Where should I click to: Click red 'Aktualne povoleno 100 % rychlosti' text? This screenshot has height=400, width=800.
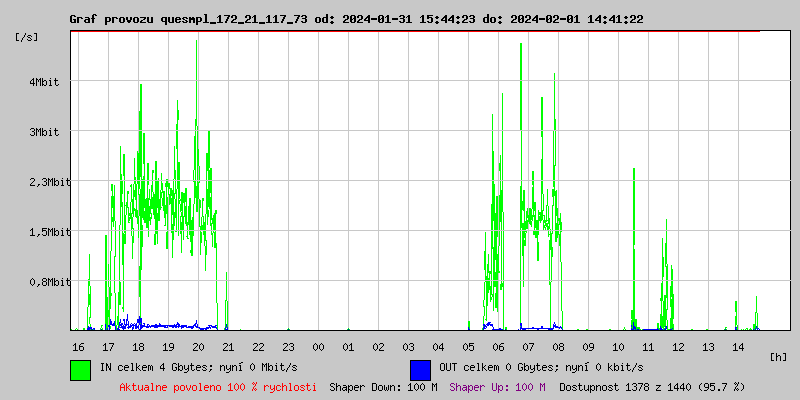point(218,386)
